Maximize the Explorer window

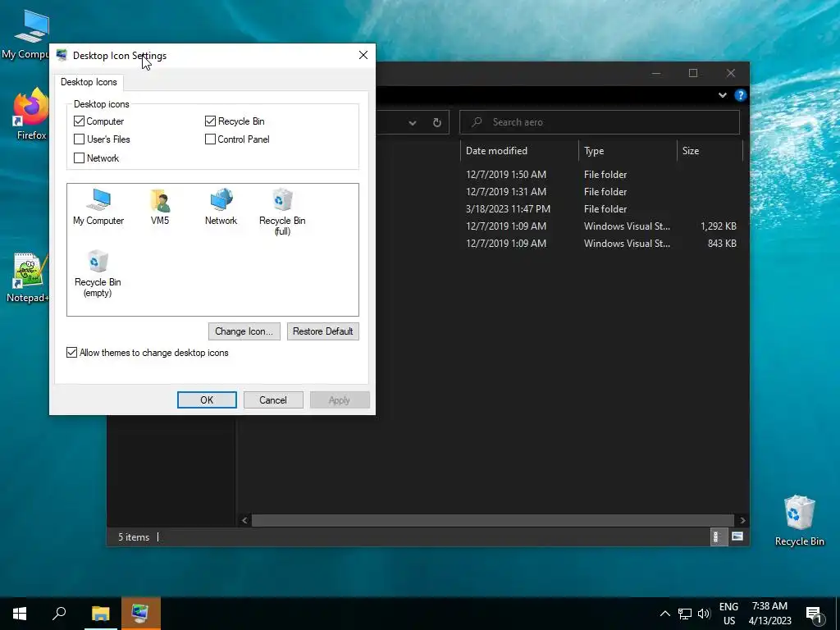pyautogui.click(x=693, y=73)
